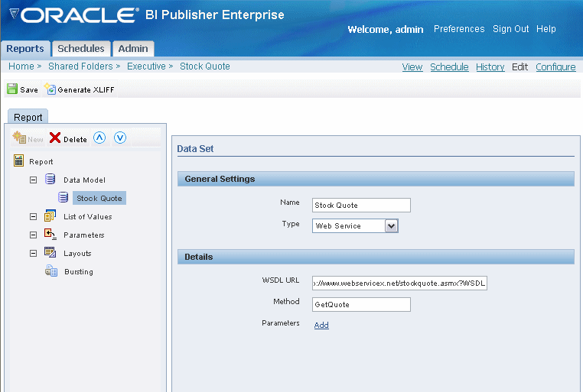
Task: Go to Executive breadcrumb
Action: click(x=146, y=66)
